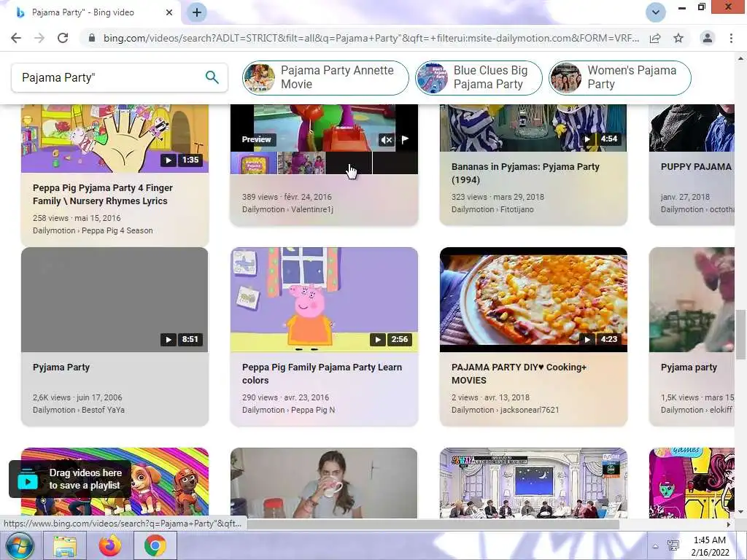The image size is (747, 560).
Task: Switch to Chrome in taskbar
Action: coord(155,546)
